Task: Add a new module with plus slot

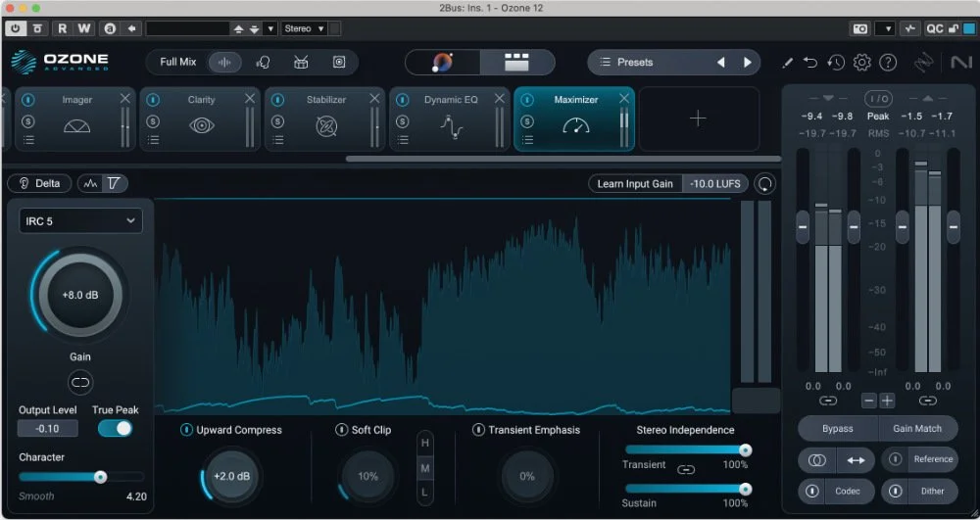Action: tap(699, 118)
